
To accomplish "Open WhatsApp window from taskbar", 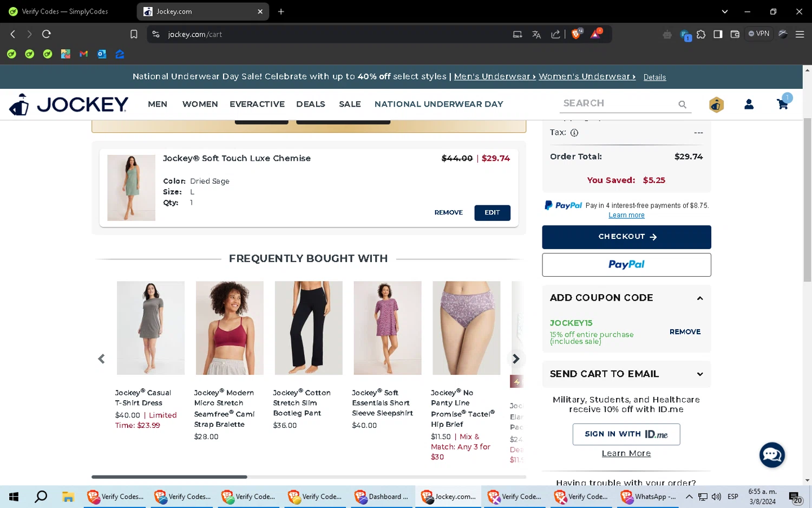I will [649, 497].
